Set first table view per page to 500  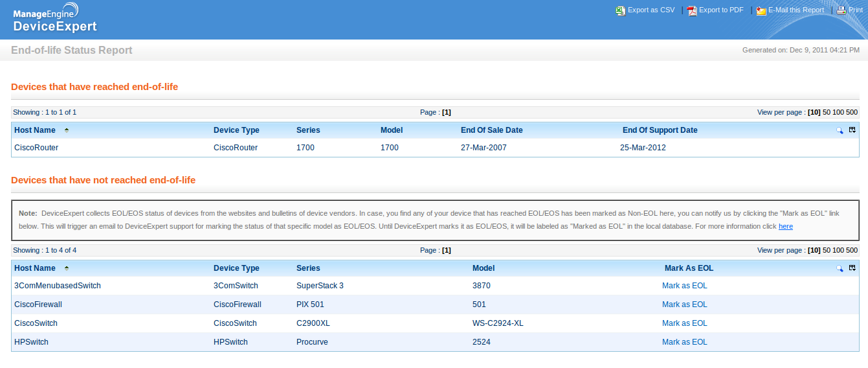click(852, 113)
